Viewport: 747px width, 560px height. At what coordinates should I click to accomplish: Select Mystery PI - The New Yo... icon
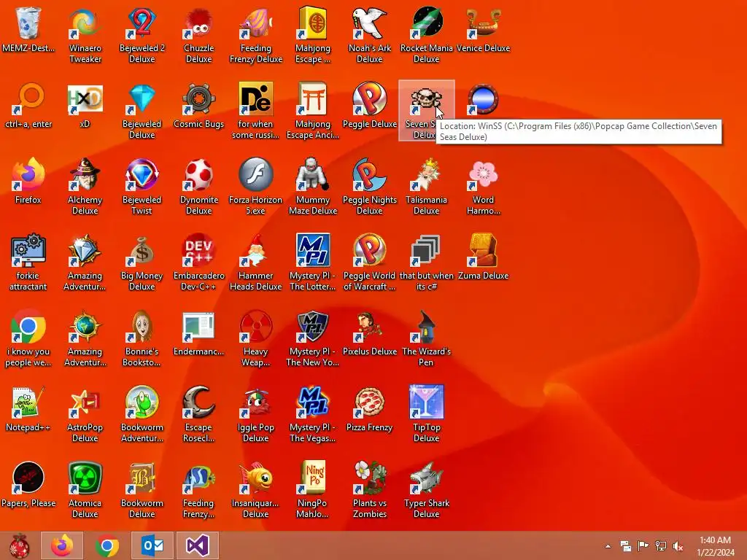click(312, 326)
